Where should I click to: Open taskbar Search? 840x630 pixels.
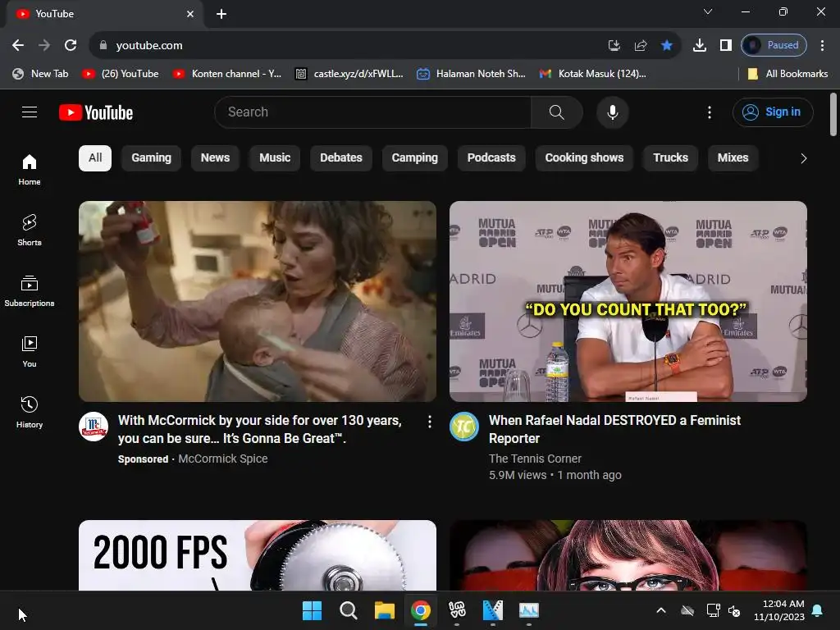[x=348, y=610]
